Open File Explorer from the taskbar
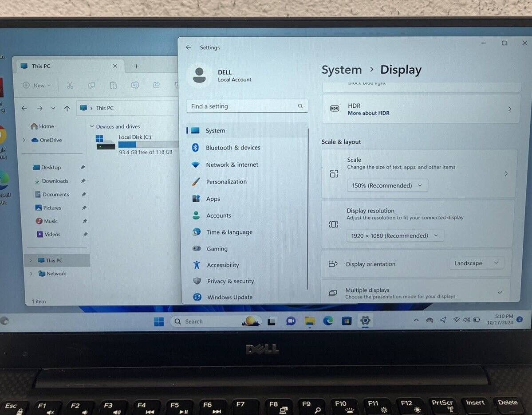 click(309, 321)
